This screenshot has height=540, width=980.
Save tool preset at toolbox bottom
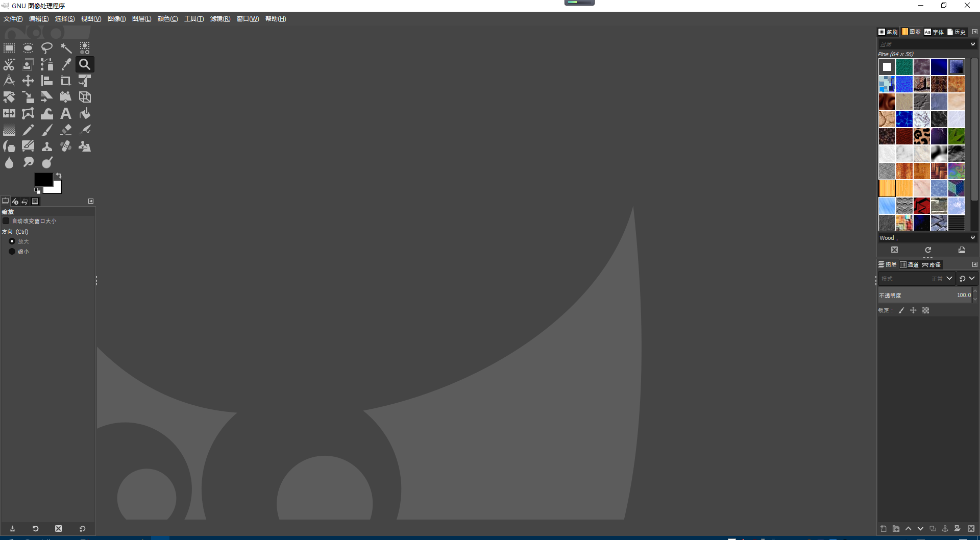[12, 529]
